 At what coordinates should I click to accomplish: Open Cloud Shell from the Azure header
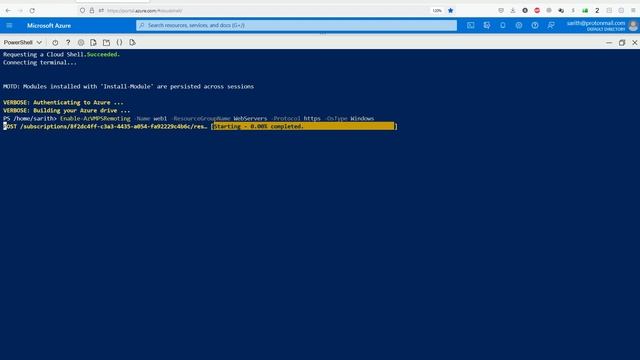coord(471,25)
